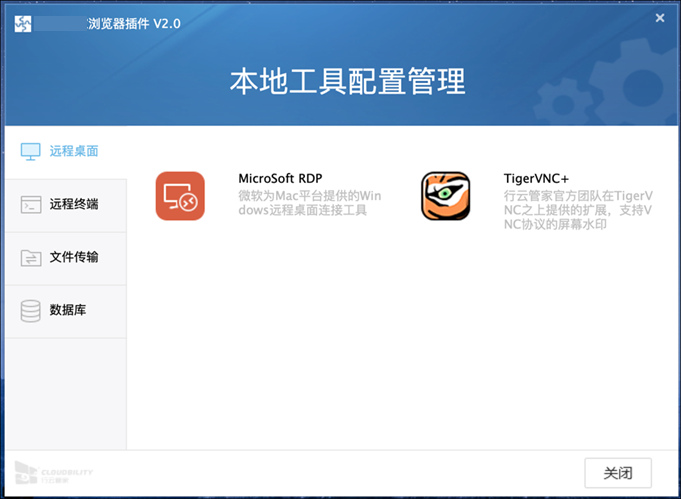This screenshot has width=681, height=500.
Task: Select the Microsoft RDP app icon
Action: click(180, 196)
